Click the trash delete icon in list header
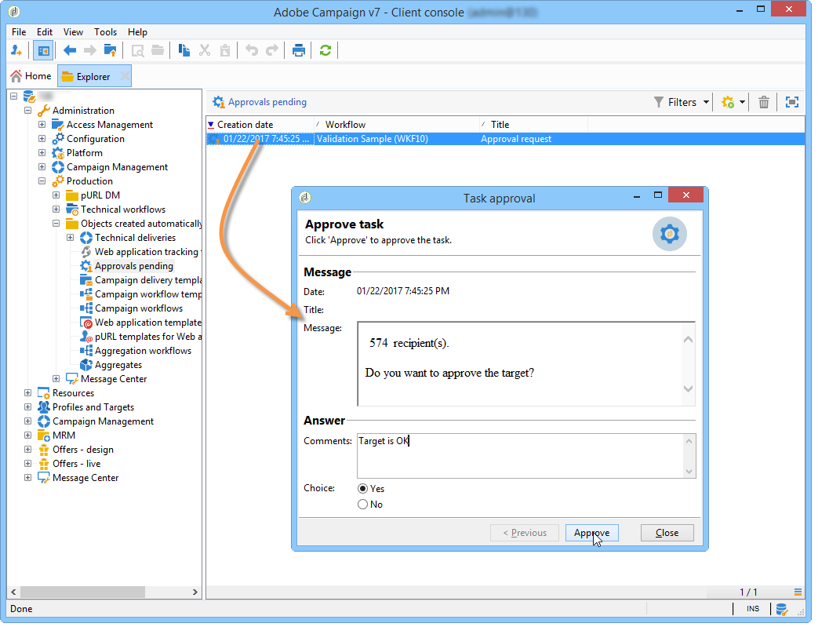 (764, 102)
